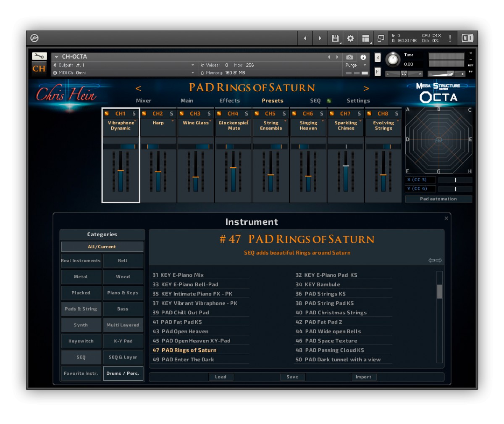Click the Kontakt settings gear icon
Image resolution: width=504 pixels, height=424 pixels.
point(350,38)
